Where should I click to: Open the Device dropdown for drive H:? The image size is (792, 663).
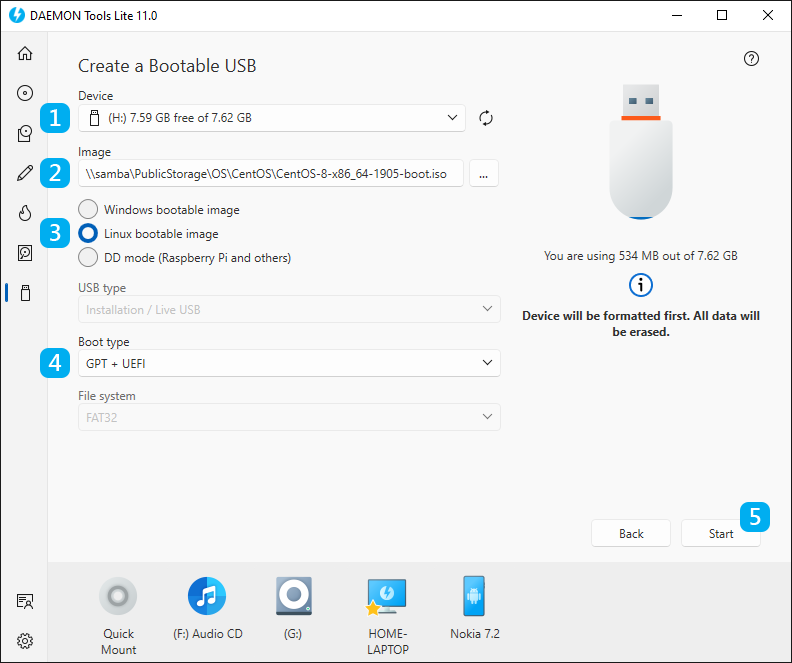(272, 118)
